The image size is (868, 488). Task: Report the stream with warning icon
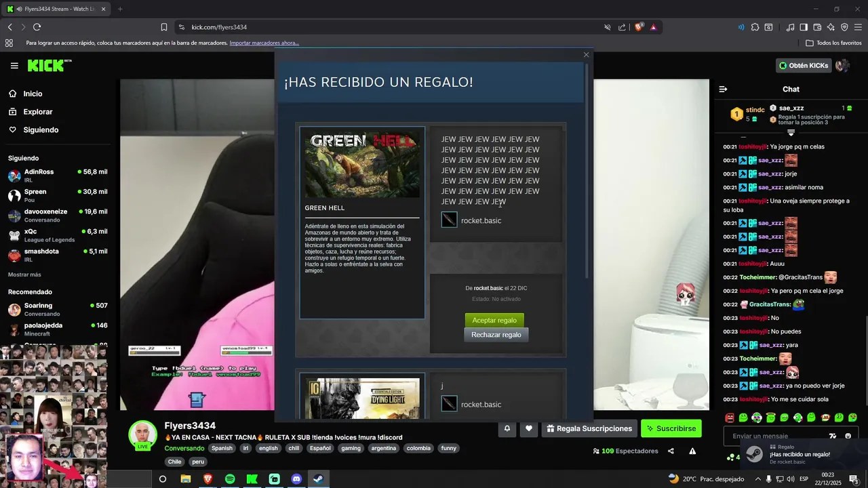[692, 451]
